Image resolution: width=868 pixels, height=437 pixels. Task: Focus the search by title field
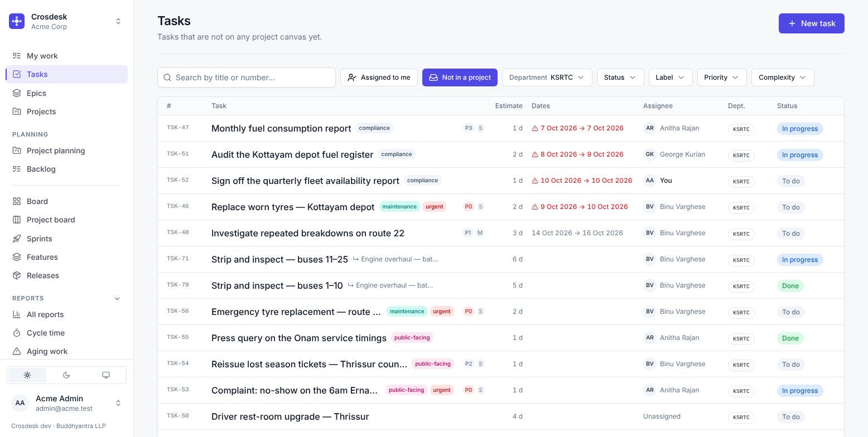point(247,77)
